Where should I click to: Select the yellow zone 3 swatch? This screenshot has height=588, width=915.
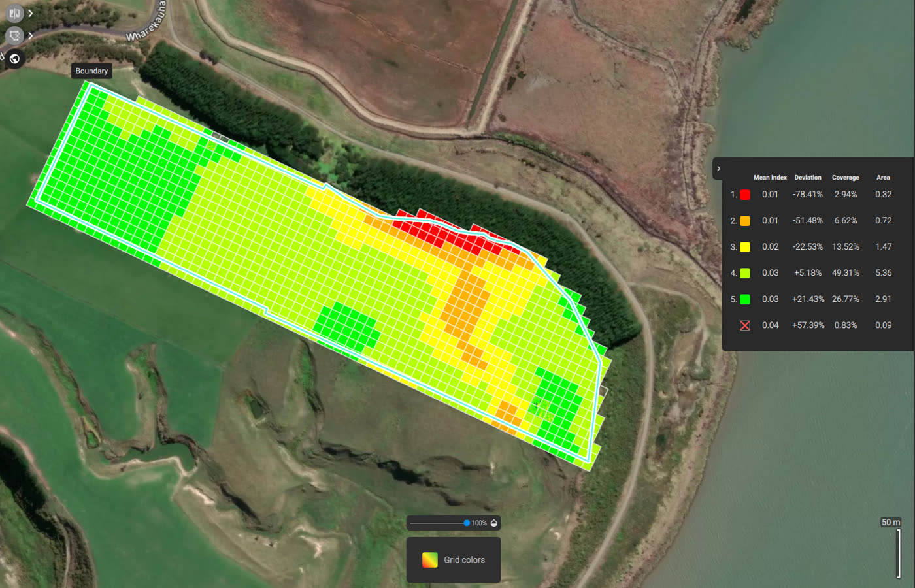pyautogui.click(x=744, y=247)
